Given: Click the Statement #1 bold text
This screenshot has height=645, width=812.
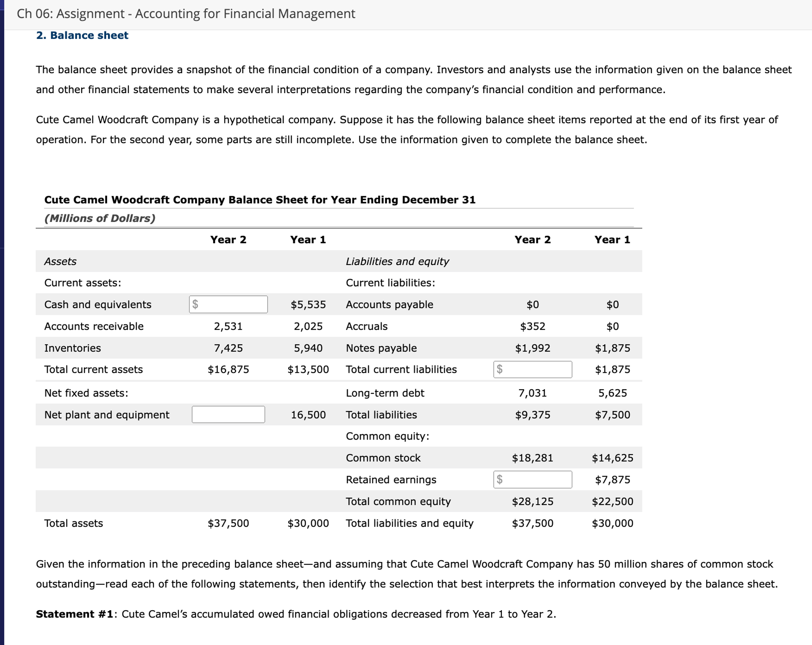Looking at the screenshot, I should tap(75, 614).
